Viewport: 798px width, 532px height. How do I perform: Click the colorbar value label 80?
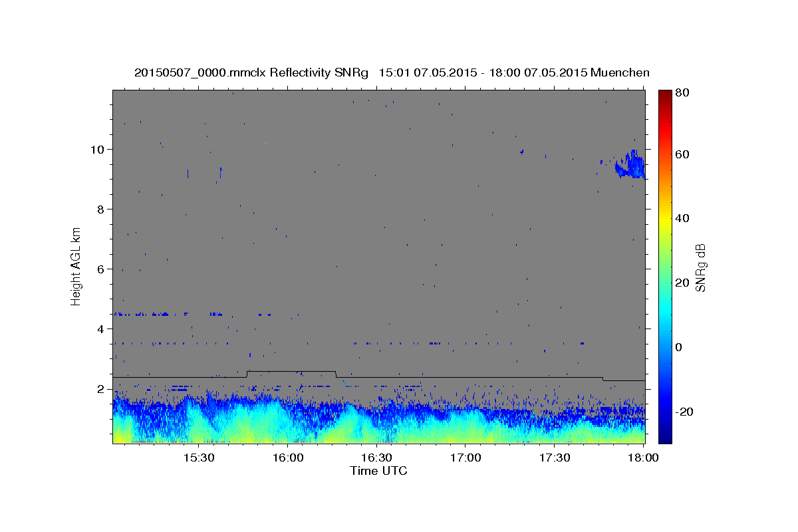[x=684, y=92]
